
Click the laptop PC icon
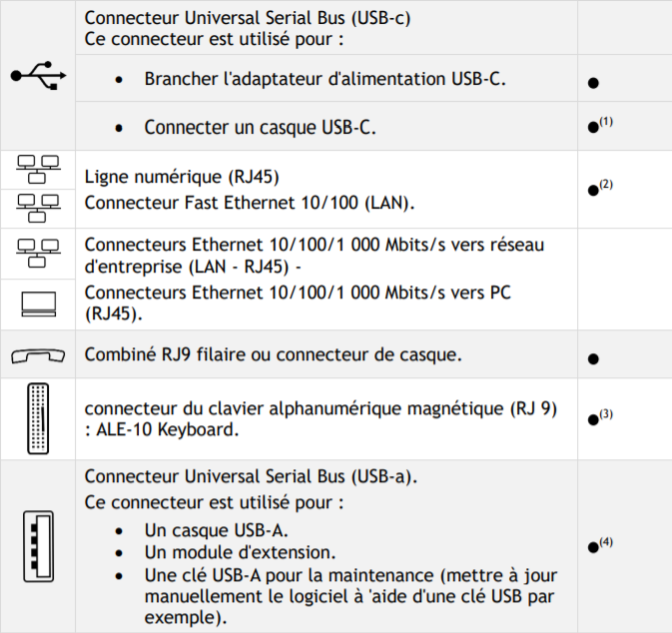point(39,305)
